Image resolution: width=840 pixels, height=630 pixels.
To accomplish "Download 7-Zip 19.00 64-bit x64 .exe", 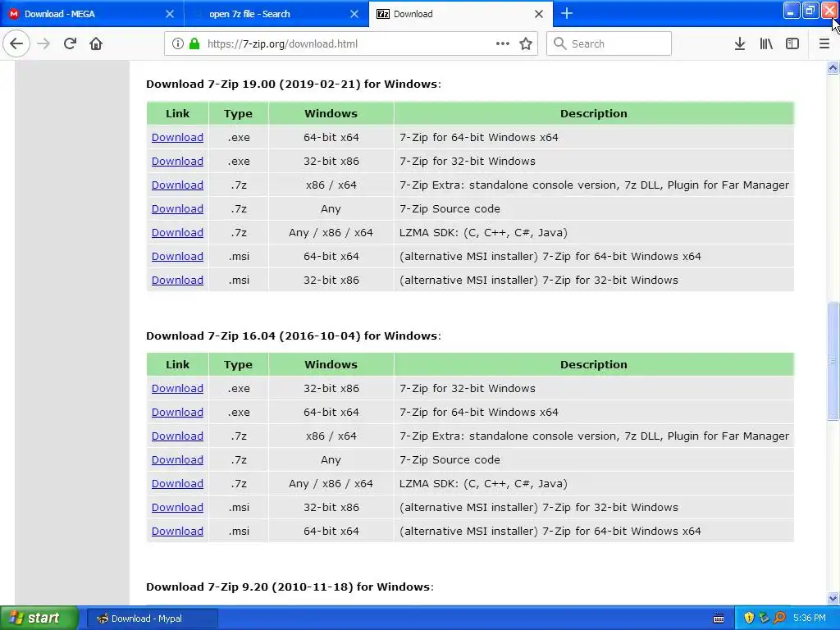I will point(177,137).
